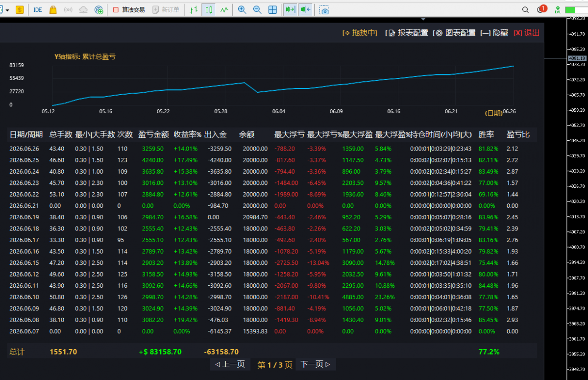Click the 盈亏比 column header
Screen dimensions: 588x380
click(x=518, y=134)
